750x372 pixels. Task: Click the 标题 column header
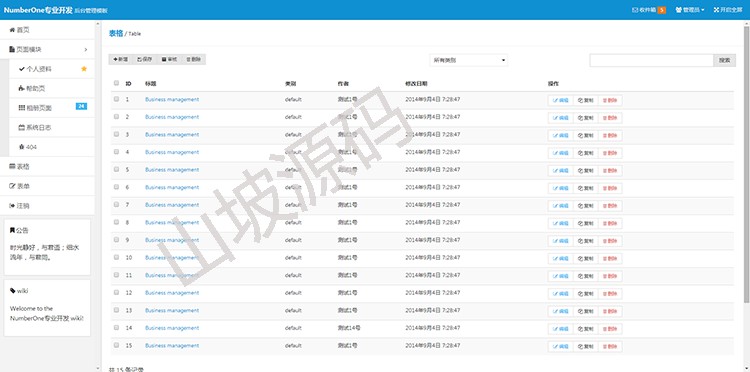(150, 84)
